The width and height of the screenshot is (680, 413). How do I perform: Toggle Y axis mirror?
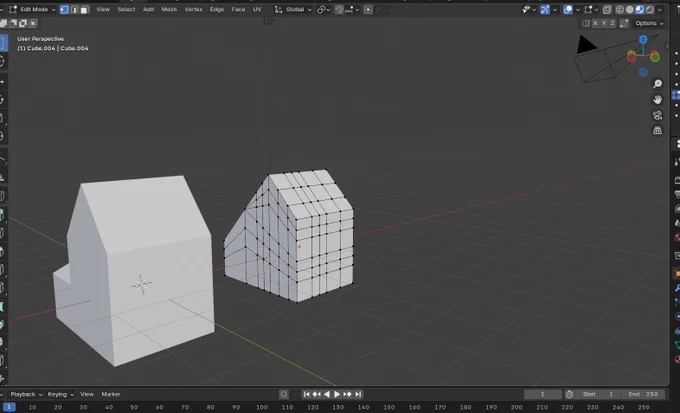pos(604,23)
